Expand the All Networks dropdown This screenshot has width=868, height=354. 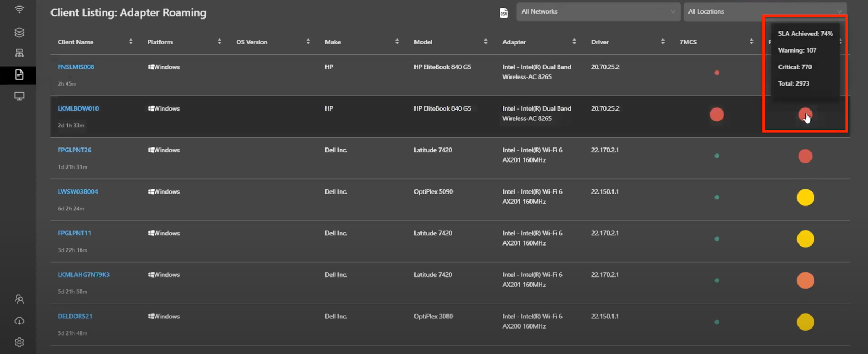(598, 11)
